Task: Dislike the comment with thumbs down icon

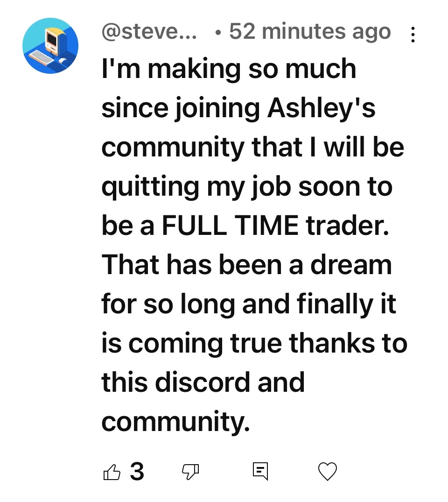Action: pyautogui.click(x=190, y=472)
